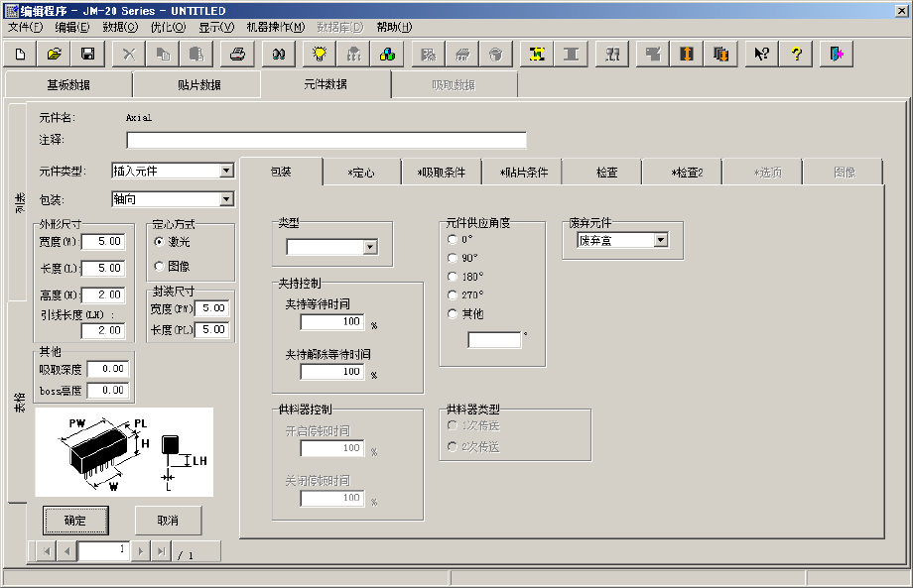Image resolution: width=913 pixels, height=588 pixels.
Task: Click the light bulb toolbar icon
Action: pyautogui.click(x=320, y=54)
